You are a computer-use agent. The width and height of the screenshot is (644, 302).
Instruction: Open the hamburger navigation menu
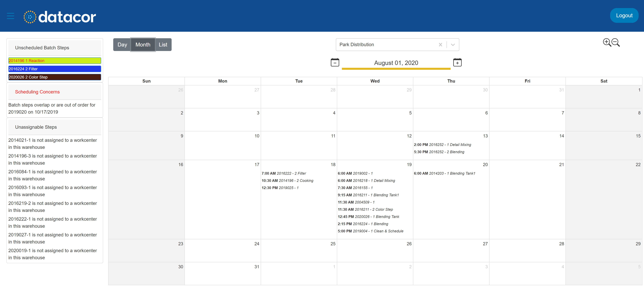[11, 16]
